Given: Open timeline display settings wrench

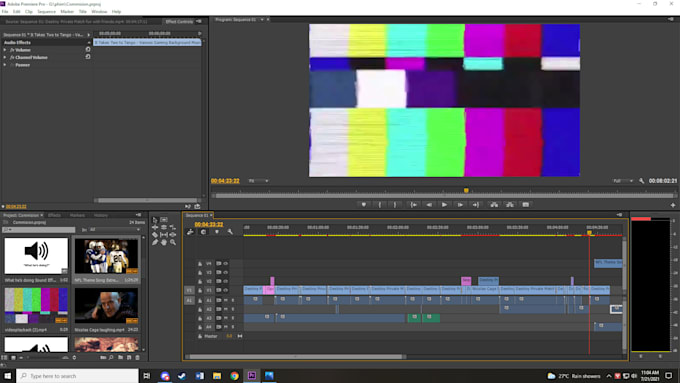Looking at the screenshot, I should coord(230,232).
